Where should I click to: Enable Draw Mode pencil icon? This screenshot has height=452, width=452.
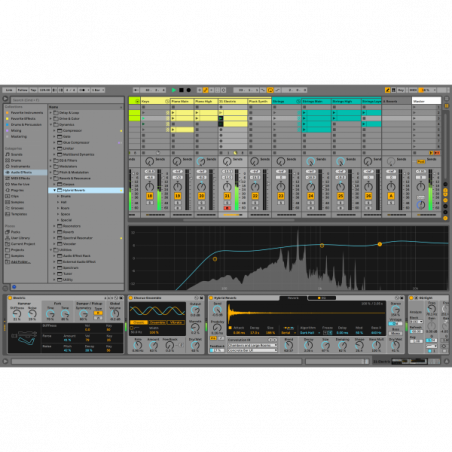click(x=388, y=90)
